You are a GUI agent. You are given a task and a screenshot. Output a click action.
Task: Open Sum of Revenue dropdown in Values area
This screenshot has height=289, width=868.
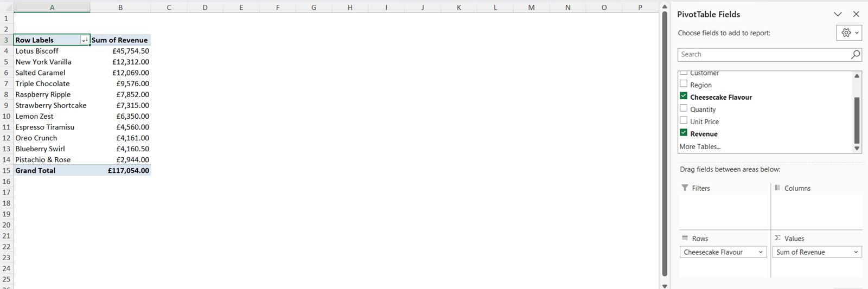tap(856, 252)
